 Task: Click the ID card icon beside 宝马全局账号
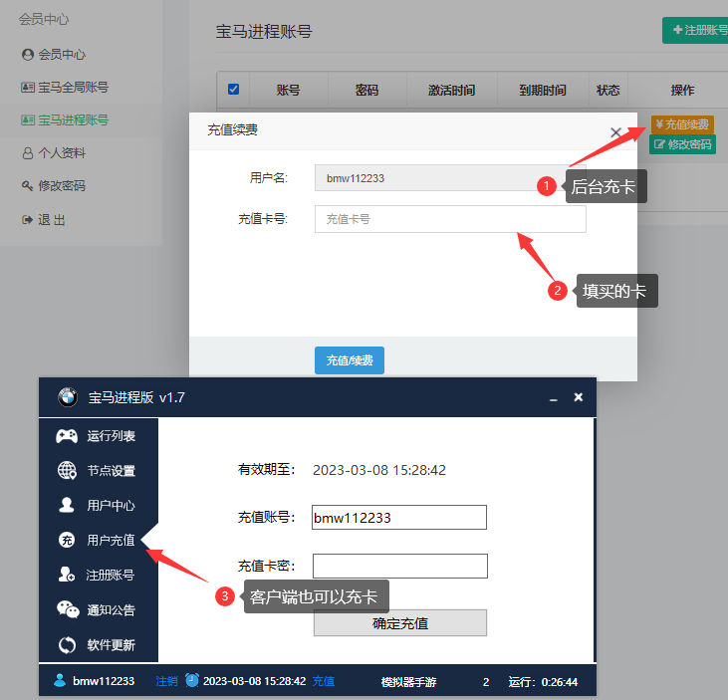tap(28, 88)
